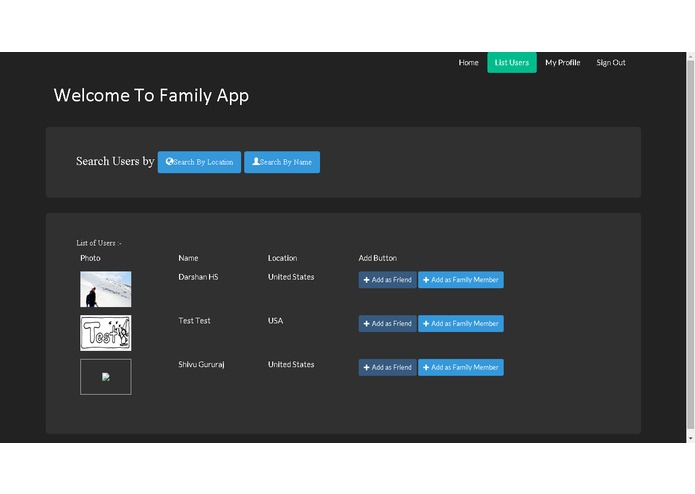Click the Search By Location button

click(199, 162)
